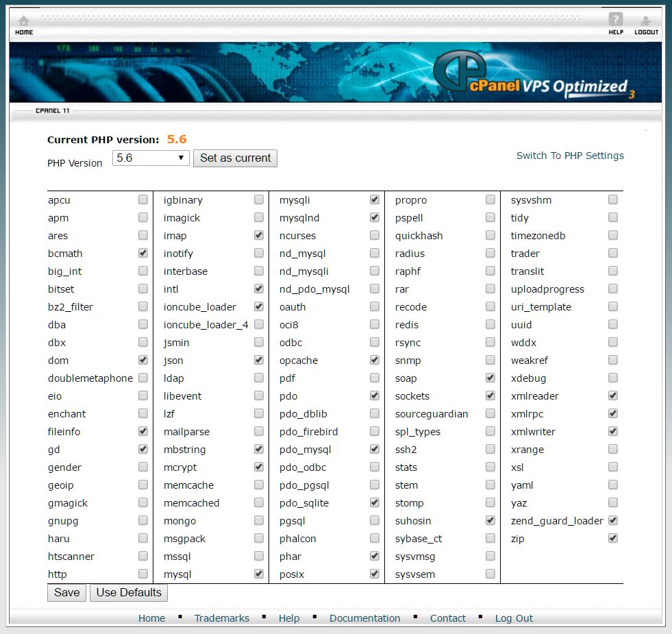Enable the memcached extension checkbox
This screenshot has width=672, height=634.
pyautogui.click(x=259, y=502)
